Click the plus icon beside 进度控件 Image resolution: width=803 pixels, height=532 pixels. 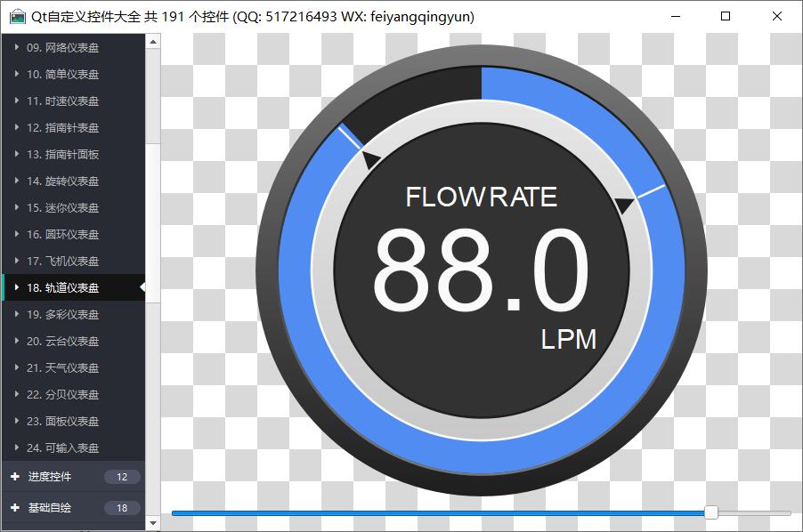[x=15, y=477]
